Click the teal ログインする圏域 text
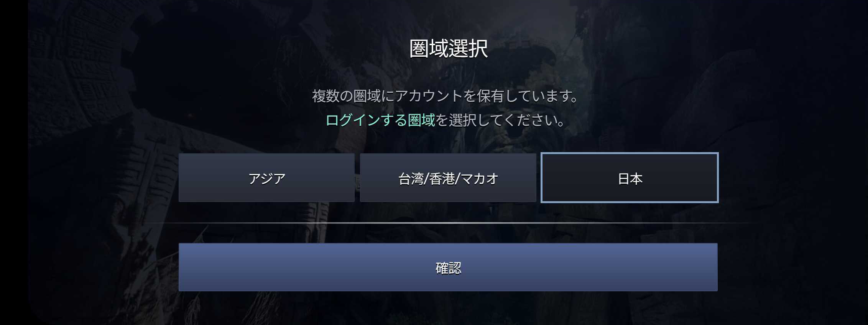Image resolution: width=868 pixels, height=325 pixels. click(x=380, y=120)
